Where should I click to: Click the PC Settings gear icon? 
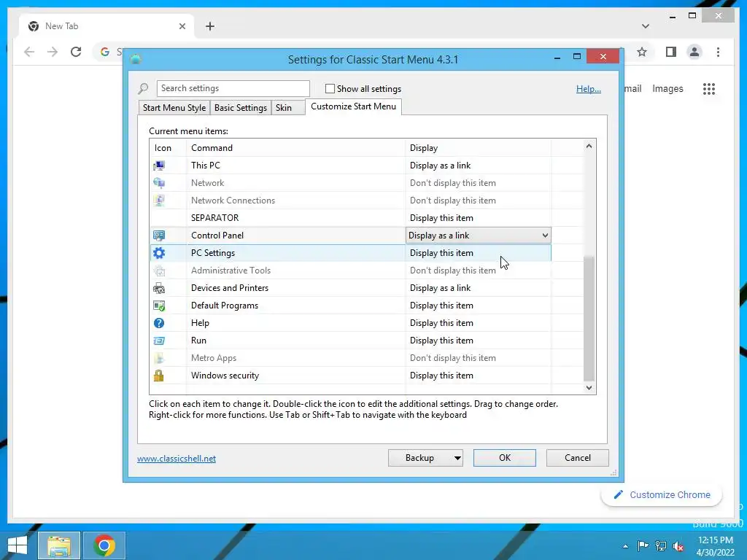point(158,253)
